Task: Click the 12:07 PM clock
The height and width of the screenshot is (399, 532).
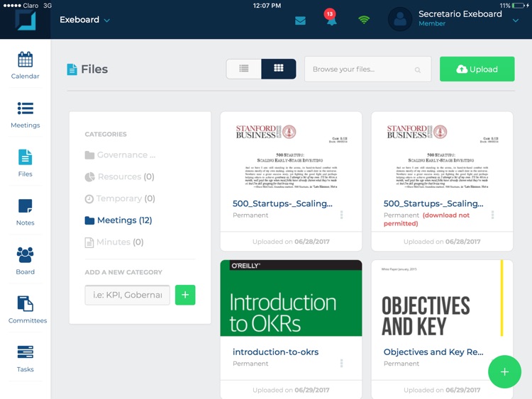Action: tap(267, 6)
